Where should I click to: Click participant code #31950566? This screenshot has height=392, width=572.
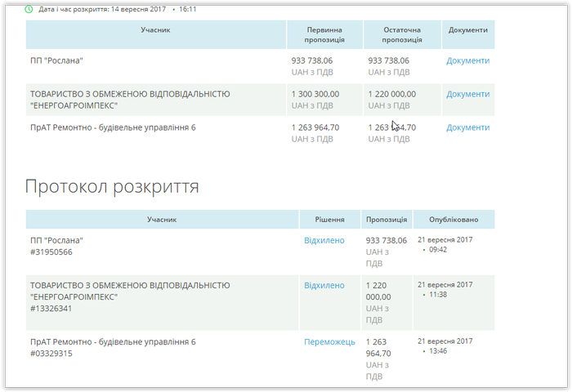click(51, 252)
